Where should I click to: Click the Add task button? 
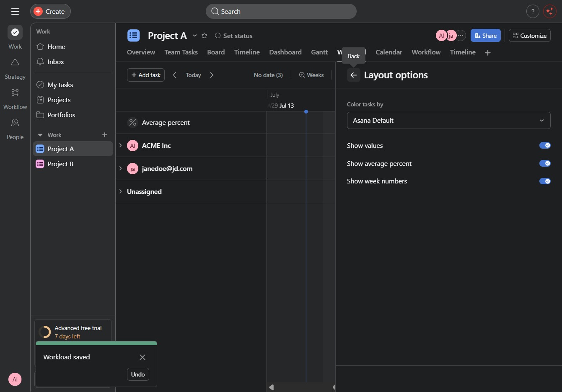click(146, 75)
